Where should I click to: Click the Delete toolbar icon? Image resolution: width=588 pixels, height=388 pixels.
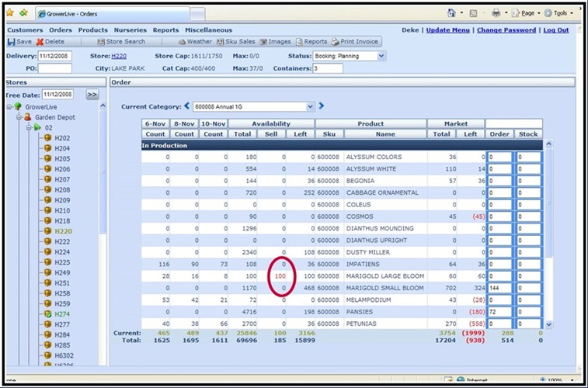click(x=40, y=42)
